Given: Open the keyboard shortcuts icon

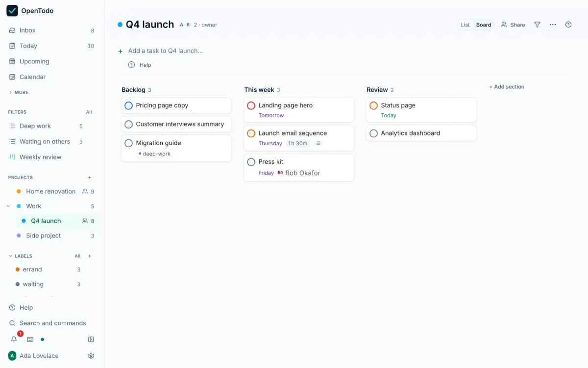Looking at the screenshot, I should (x=30, y=340).
